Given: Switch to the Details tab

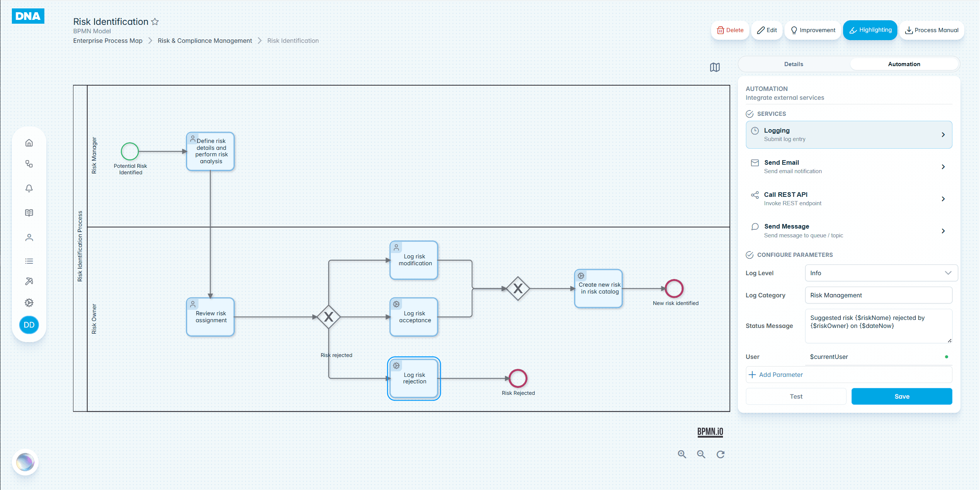Looking at the screenshot, I should tap(793, 64).
